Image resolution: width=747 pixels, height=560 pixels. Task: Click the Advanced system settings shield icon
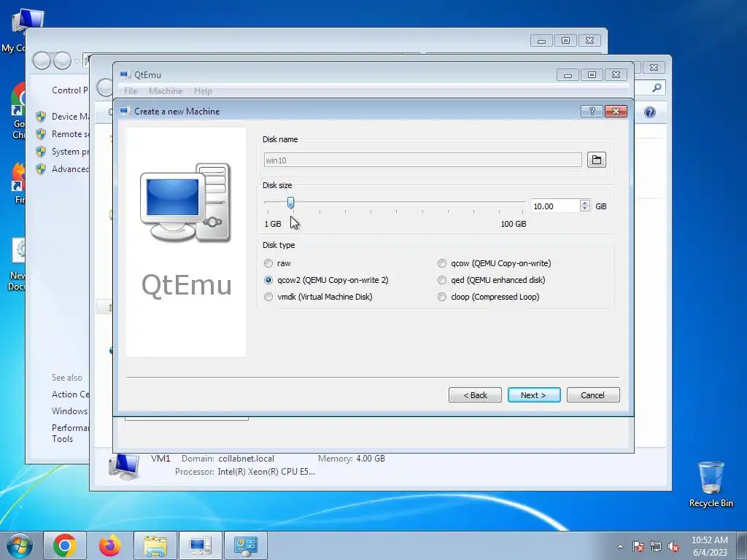coord(41,169)
